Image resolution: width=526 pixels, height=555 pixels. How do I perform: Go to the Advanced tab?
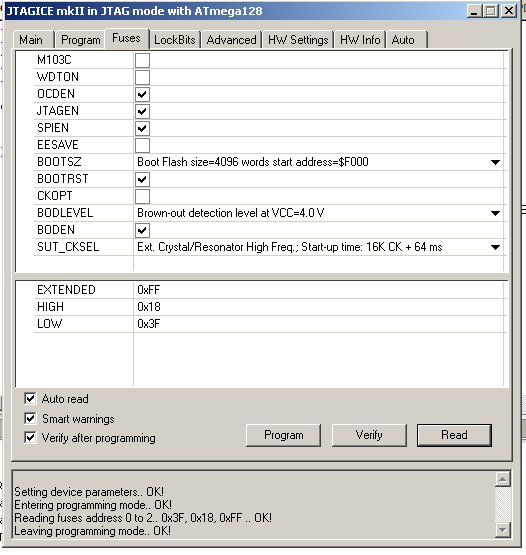(x=231, y=40)
